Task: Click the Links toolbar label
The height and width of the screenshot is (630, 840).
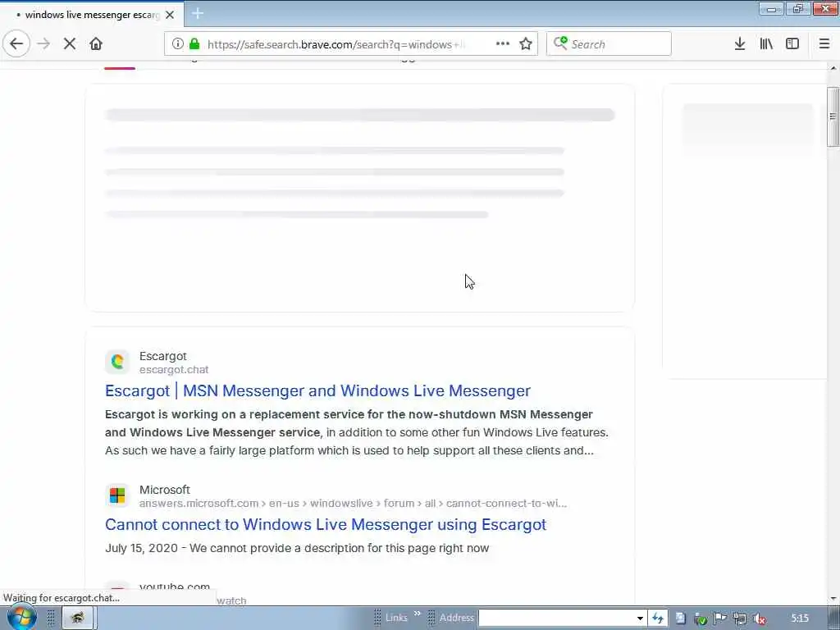Action: [396, 618]
